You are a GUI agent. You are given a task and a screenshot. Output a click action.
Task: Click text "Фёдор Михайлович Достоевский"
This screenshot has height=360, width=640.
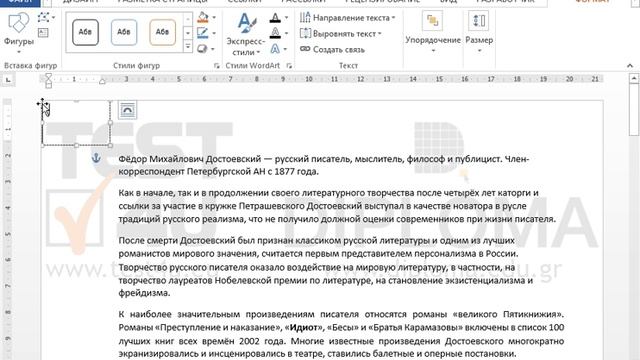[190, 159]
